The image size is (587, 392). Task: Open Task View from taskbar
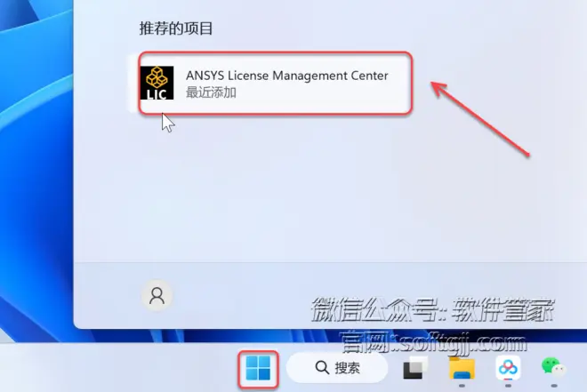click(x=415, y=368)
